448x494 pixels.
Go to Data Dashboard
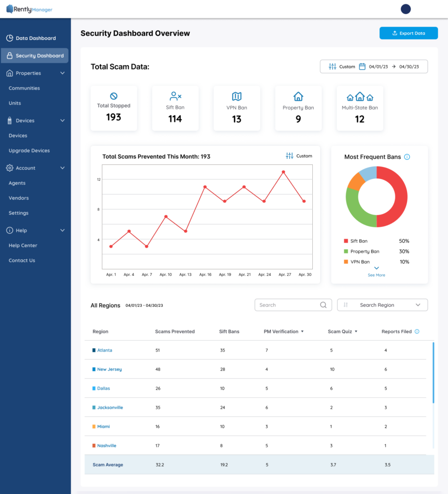click(x=36, y=38)
